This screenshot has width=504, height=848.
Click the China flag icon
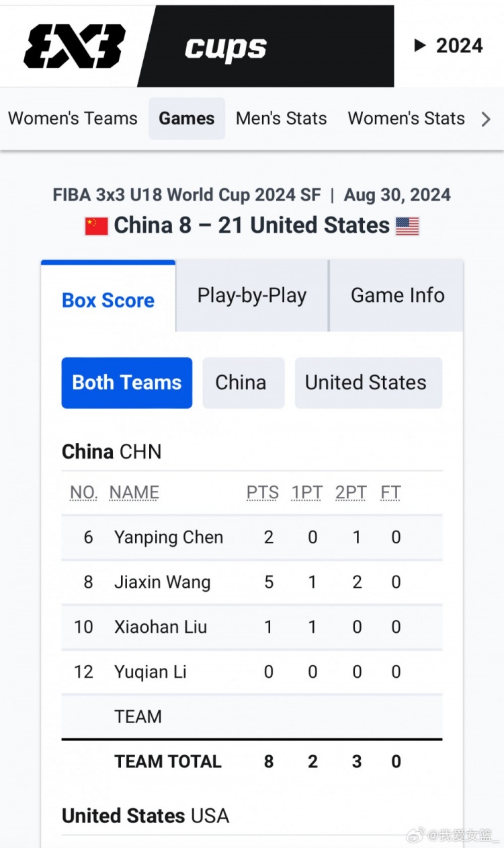pos(96,226)
